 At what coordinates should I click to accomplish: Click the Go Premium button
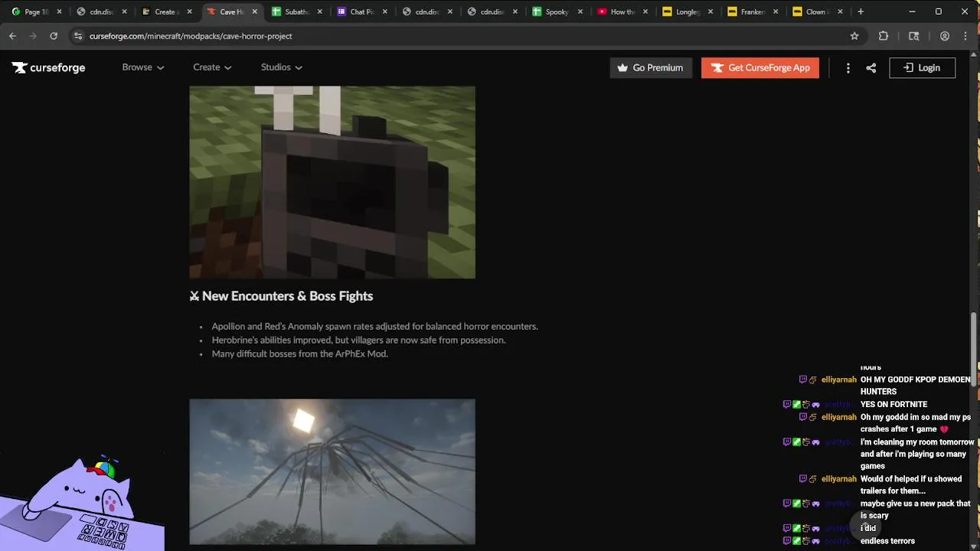coord(651,67)
